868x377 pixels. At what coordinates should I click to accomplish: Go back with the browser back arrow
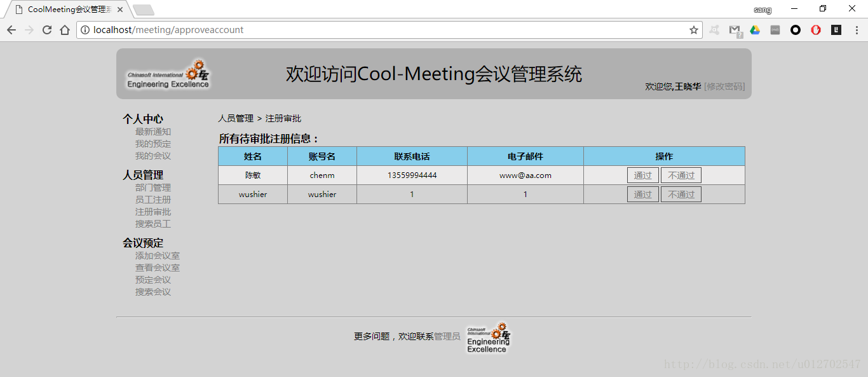click(11, 30)
